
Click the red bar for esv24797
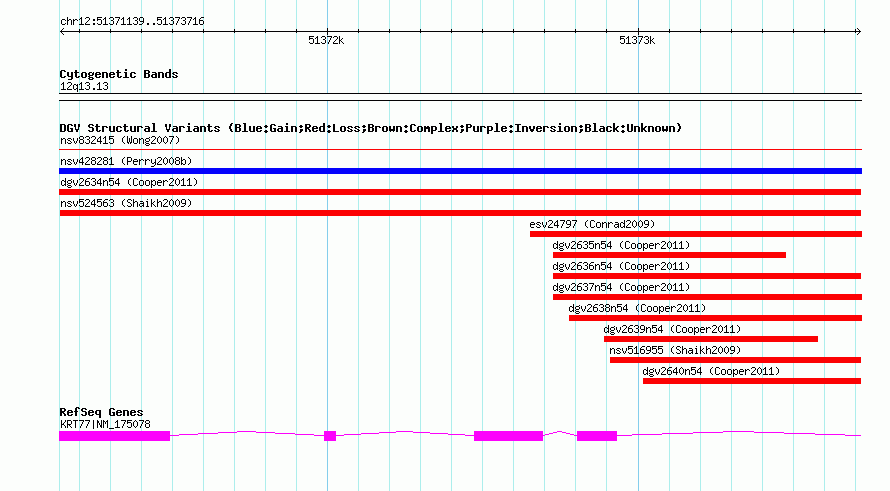(696, 234)
